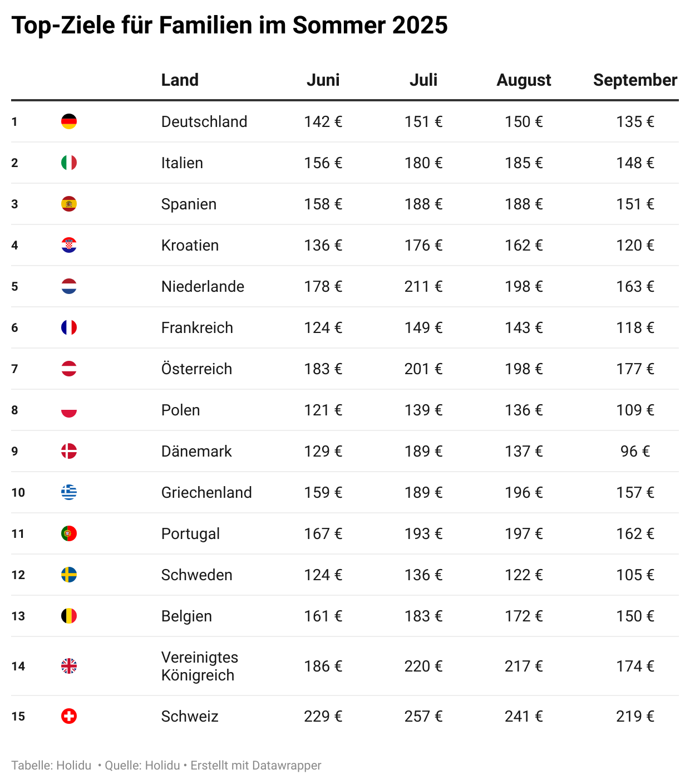Click the chart title Top-Ziele für Familien

[x=229, y=26]
